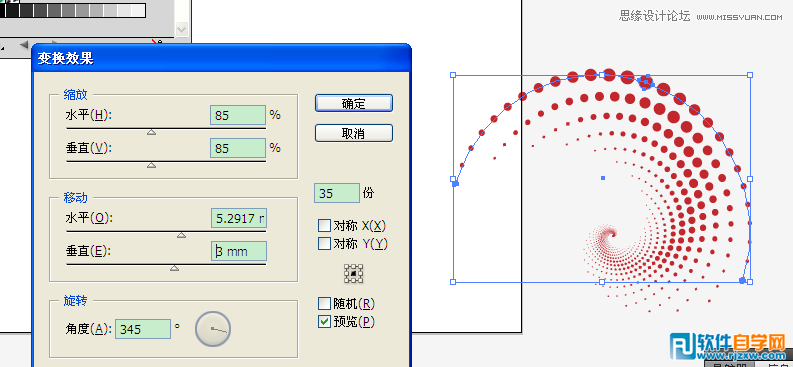This screenshot has height=367, width=793.
Task: Click the reference point locator icon
Action: [x=354, y=273]
